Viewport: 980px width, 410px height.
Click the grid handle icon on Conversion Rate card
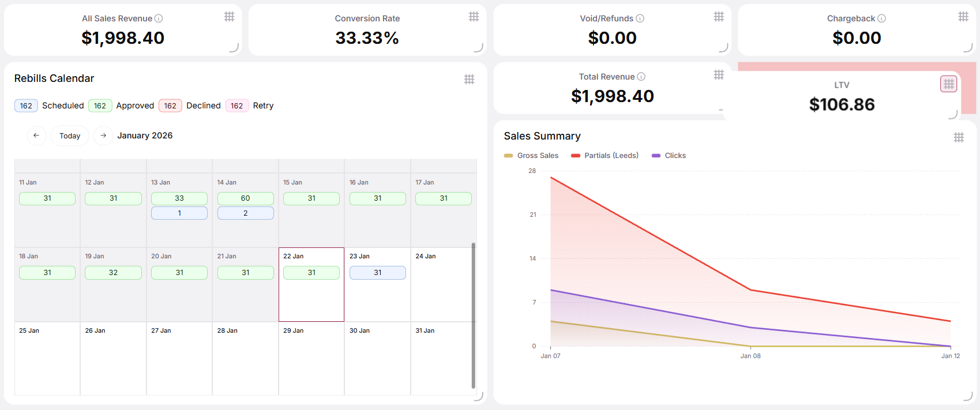(x=474, y=17)
